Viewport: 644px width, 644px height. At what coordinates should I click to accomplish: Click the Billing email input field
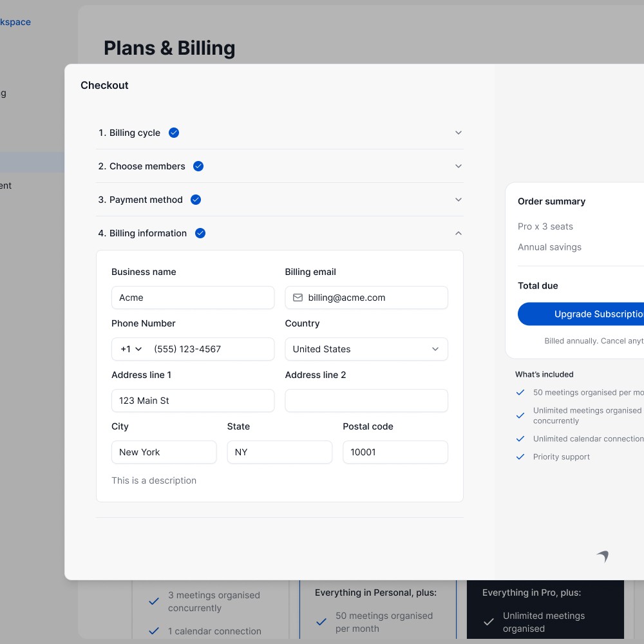pyautogui.click(x=366, y=298)
